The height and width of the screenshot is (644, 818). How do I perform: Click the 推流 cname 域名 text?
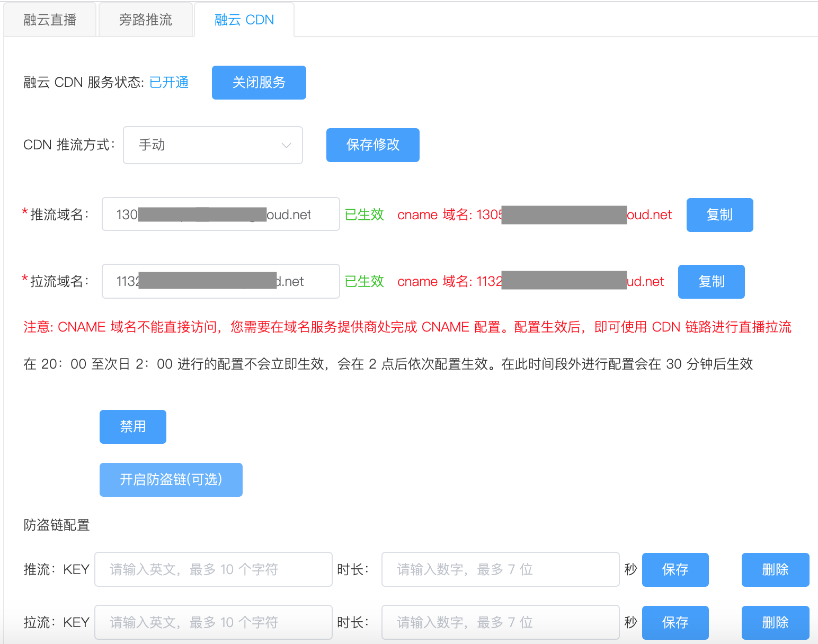coord(535,214)
